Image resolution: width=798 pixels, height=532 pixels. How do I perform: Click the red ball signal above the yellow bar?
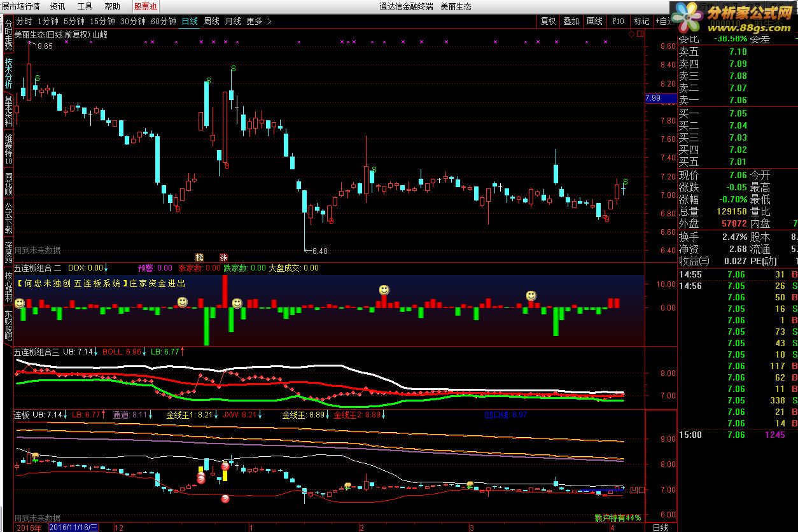225,466
